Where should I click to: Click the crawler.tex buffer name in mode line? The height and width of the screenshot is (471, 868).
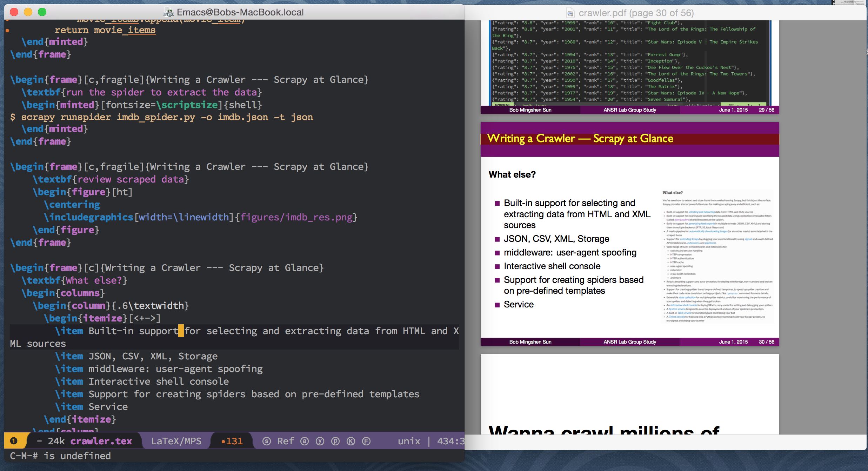(101, 441)
